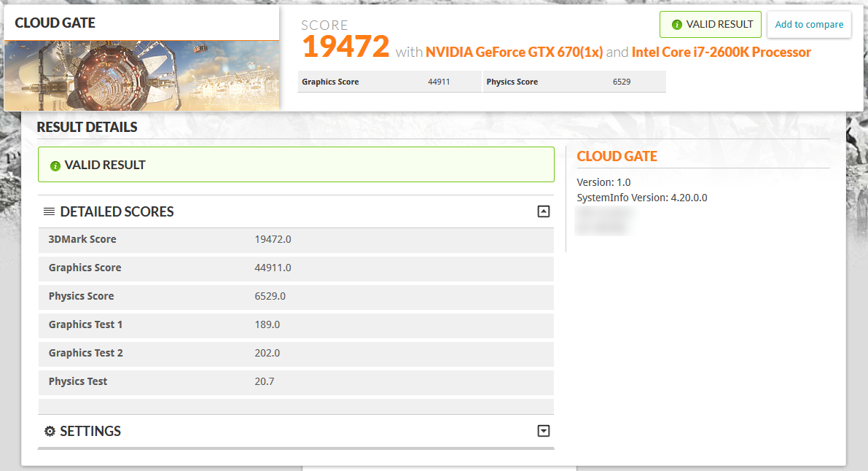The width and height of the screenshot is (868, 471).
Task: Click the gear icon beside SETTINGS
Action: 50,431
